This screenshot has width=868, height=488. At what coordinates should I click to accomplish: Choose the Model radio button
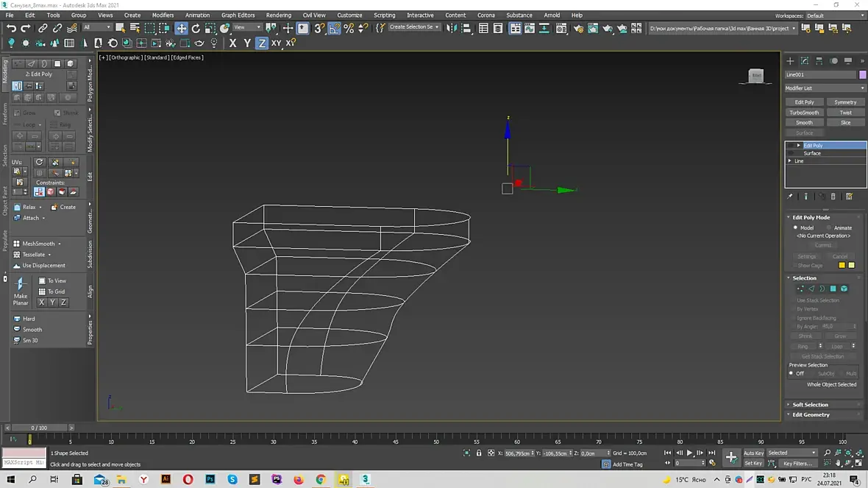[795, 228]
